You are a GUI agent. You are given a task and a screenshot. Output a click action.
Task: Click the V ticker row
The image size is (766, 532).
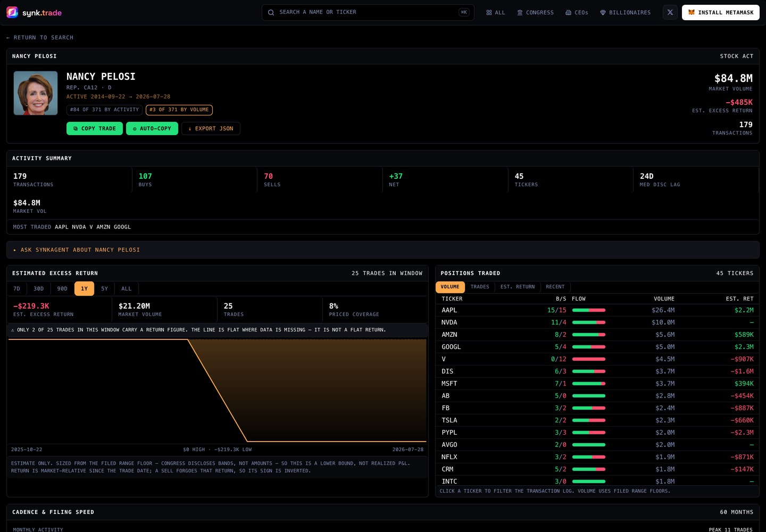pos(597,359)
